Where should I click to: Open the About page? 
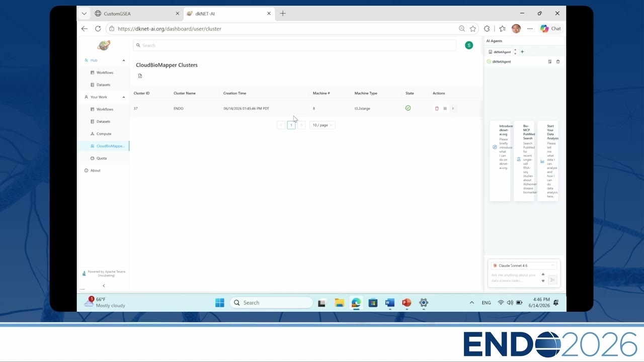click(x=95, y=170)
